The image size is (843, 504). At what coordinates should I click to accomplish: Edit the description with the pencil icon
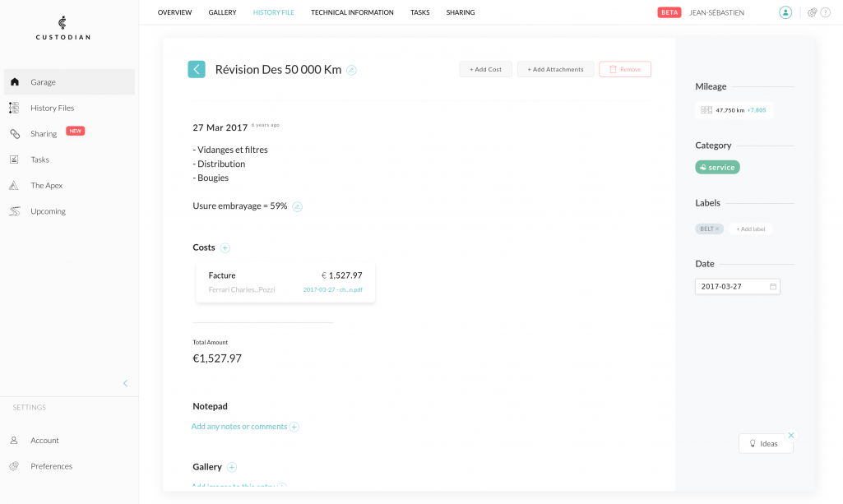coord(297,207)
